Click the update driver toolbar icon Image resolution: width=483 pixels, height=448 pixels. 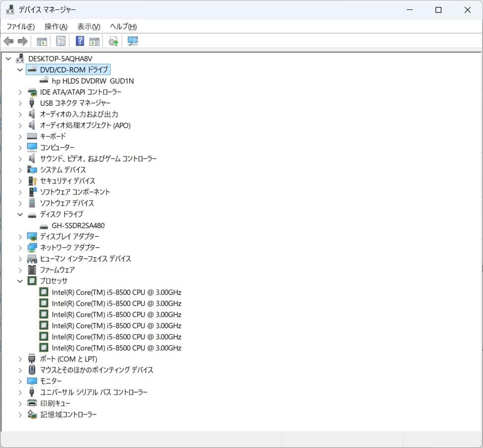113,41
